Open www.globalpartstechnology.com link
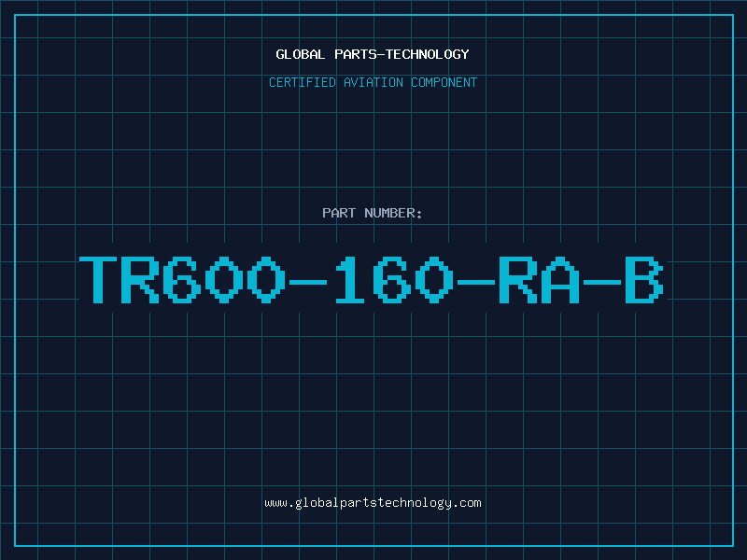The height and width of the screenshot is (560, 747). click(373, 503)
